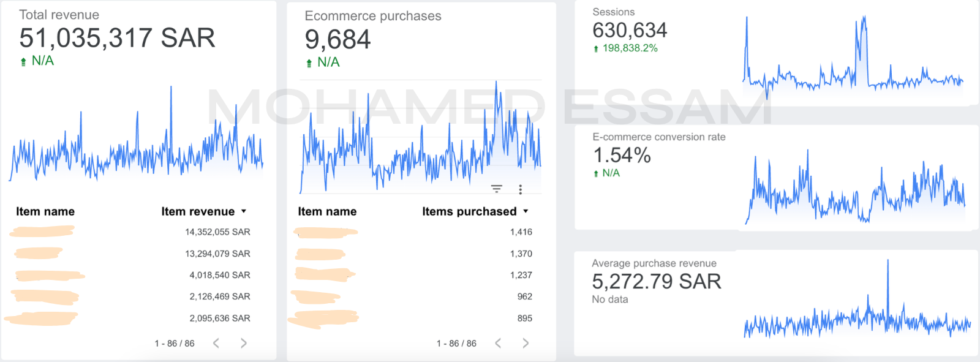Click Item name header in purchases table

click(x=327, y=211)
